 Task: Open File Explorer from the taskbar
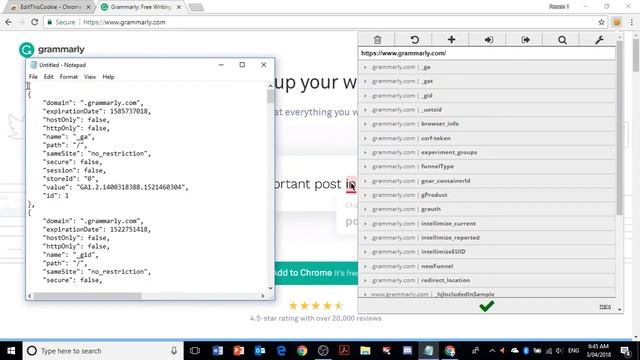coord(365,351)
